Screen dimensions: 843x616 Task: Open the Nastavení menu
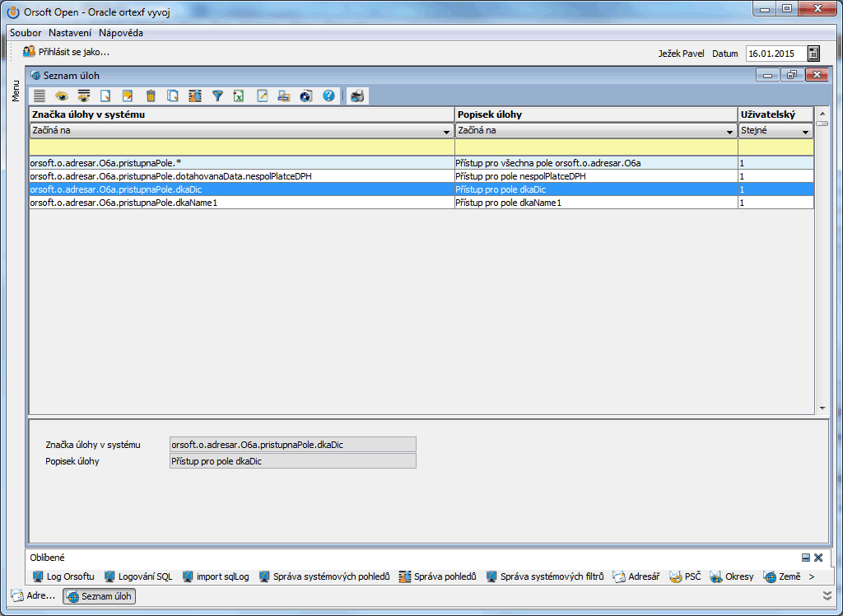pyautogui.click(x=70, y=33)
